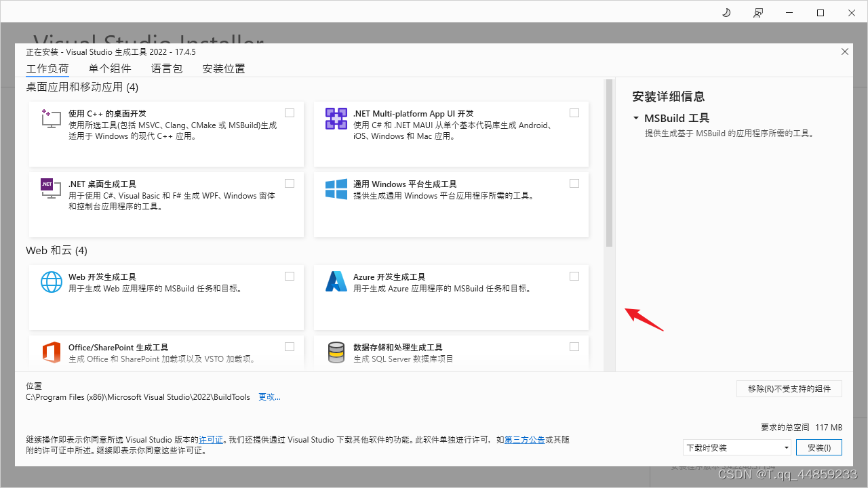Open the 许可证 link
Image resolution: width=868 pixels, height=488 pixels.
[x=211, y=440]
